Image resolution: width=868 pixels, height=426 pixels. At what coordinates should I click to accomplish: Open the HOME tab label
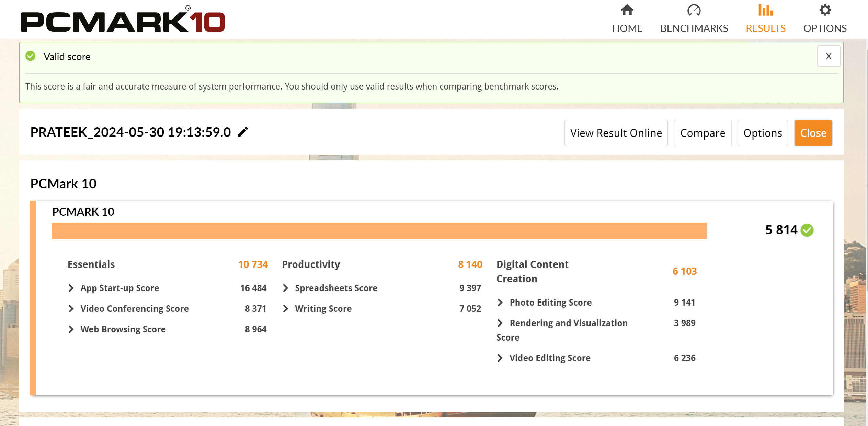coord(627,28)
